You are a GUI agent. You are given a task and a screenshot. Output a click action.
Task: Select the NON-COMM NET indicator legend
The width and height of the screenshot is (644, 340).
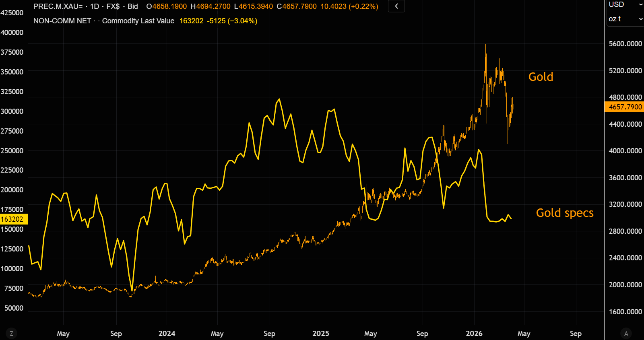coord(62,21)
